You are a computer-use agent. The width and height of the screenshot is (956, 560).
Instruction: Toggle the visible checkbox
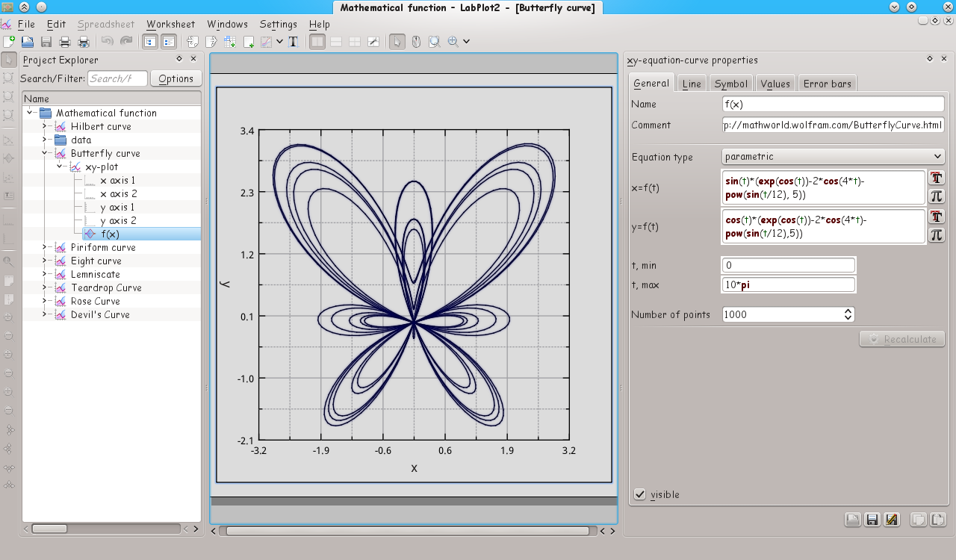640,494
